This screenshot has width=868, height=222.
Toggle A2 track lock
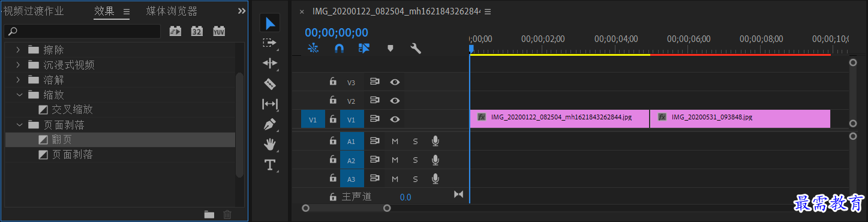332,160
